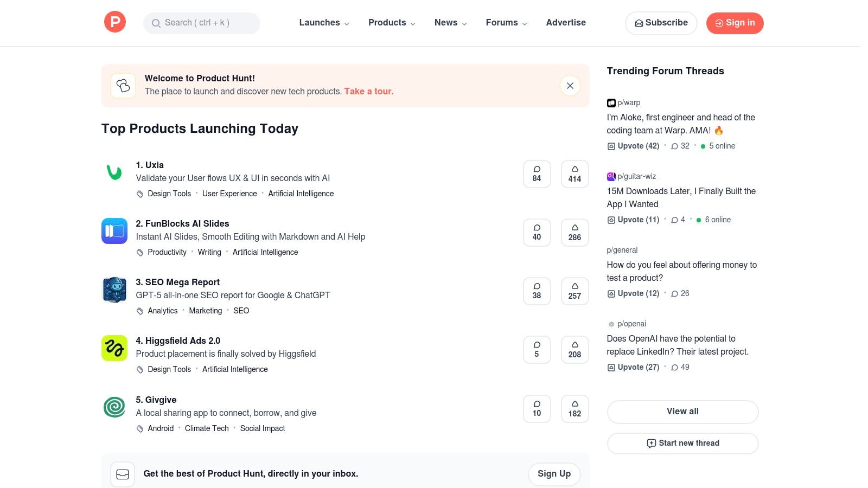This screenshot has height=488, width=868.
Task: Click SEO Mega Report's Analytics tag
Action: [x=163, y=311]
